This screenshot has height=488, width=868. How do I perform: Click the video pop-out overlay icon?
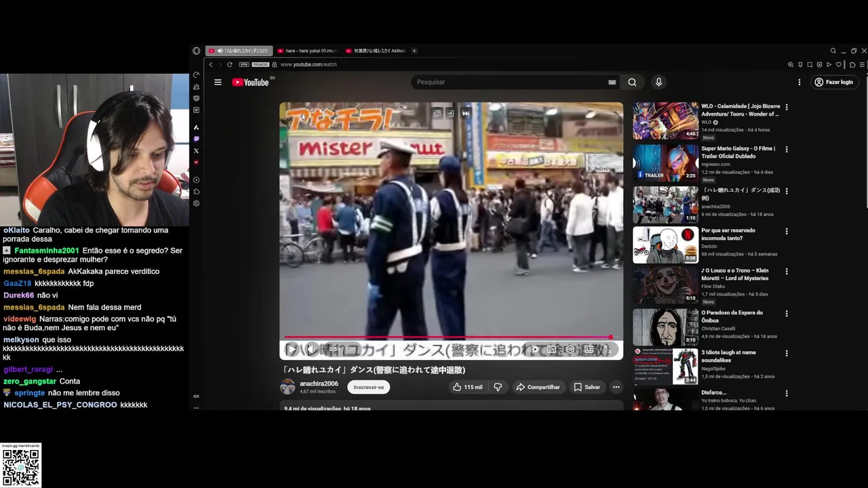(437, 114)
